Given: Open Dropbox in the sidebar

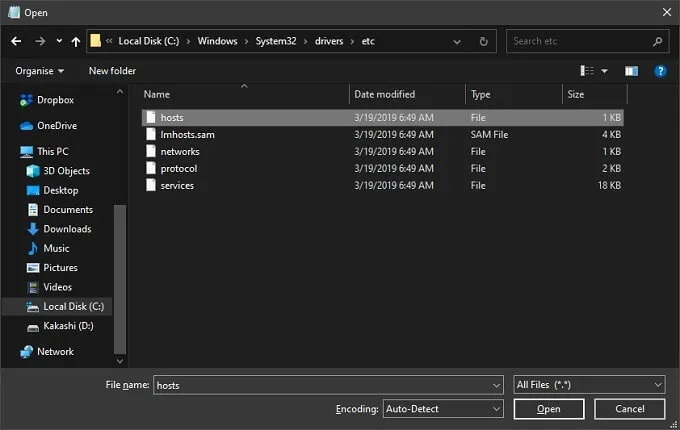Looking at the screenshot, I should coord(56,100).
